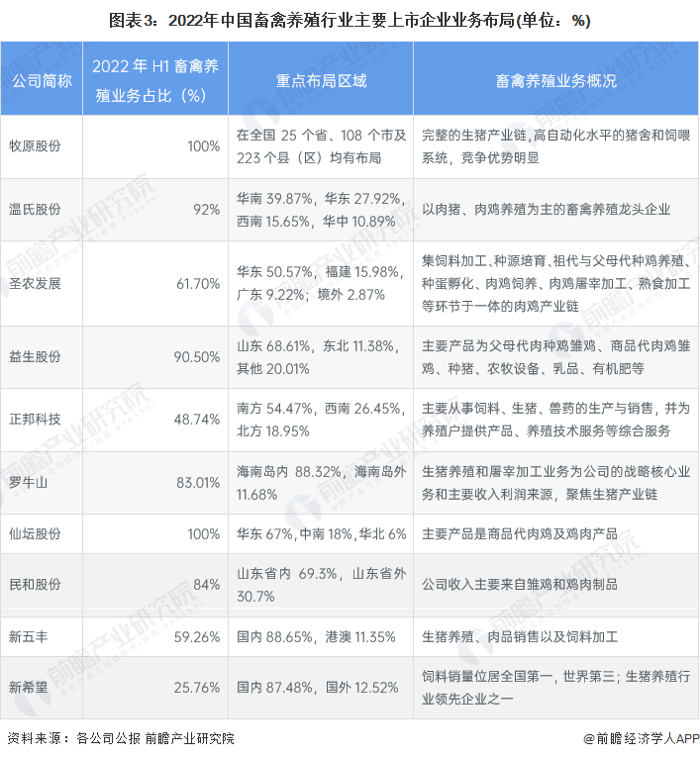The image size is (700, 759).
Task: Click the 华南39.87% region cell
Action: [321, 210]
